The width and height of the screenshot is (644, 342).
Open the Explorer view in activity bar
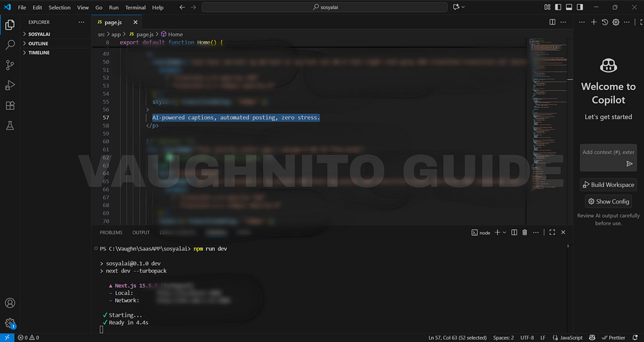10,25
